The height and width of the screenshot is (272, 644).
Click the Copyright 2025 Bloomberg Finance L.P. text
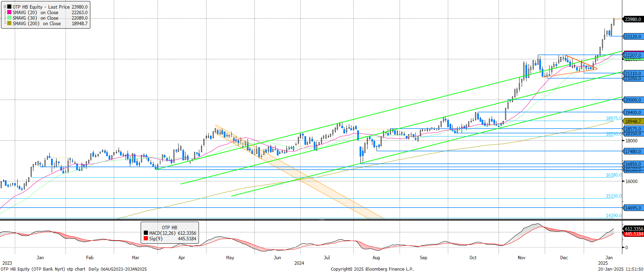372,269
